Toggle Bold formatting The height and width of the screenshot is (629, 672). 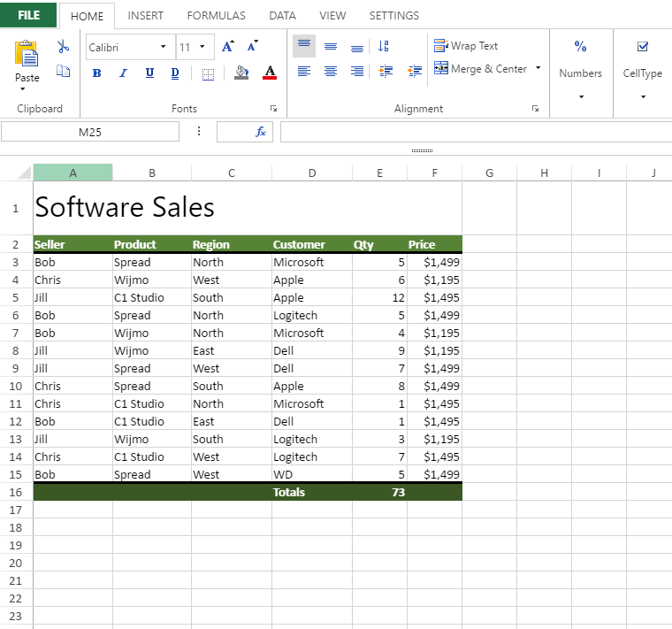pyautogui.click(x=97, y=73)
